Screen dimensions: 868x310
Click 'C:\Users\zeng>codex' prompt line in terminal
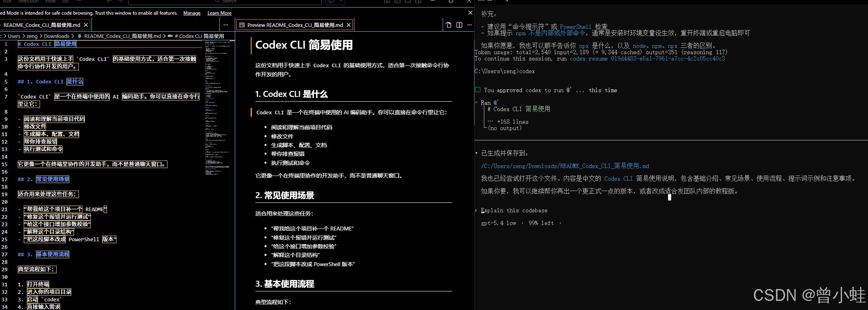pyautogui.click(x=504, y=71)
